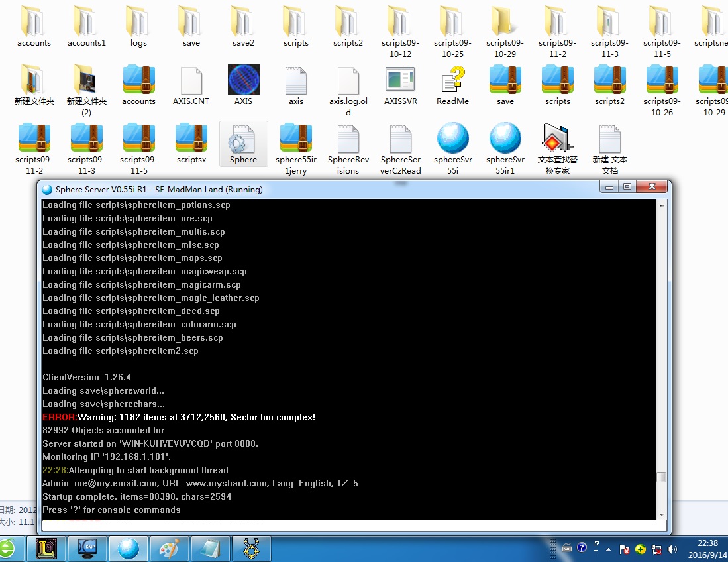Click the console scrollbar thumb
This screenshot has width=728, height=562.
(x=662, y=477)
